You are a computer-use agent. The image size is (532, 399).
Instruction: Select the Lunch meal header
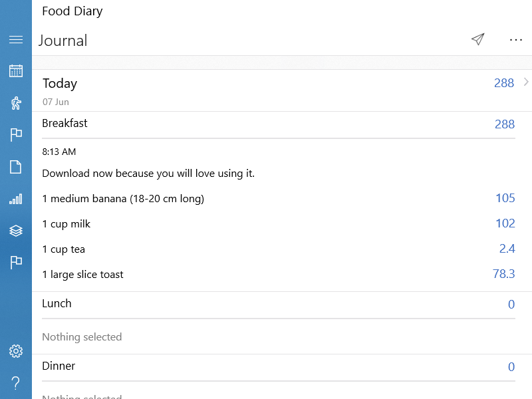[57, 304]
